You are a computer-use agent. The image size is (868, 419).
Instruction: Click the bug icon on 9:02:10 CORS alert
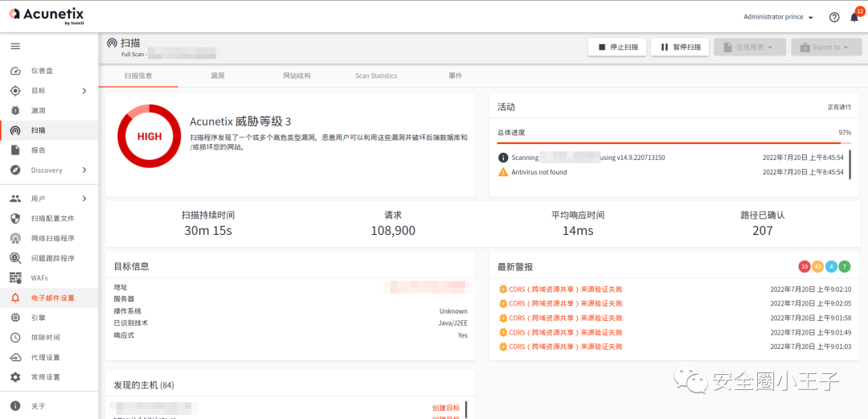tap(503, 289)
